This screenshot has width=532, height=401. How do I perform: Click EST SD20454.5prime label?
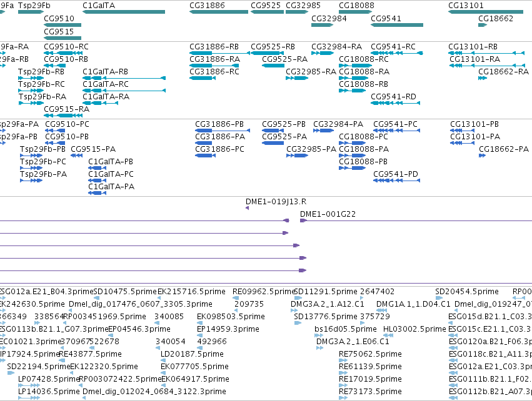[x=467, y=292]
